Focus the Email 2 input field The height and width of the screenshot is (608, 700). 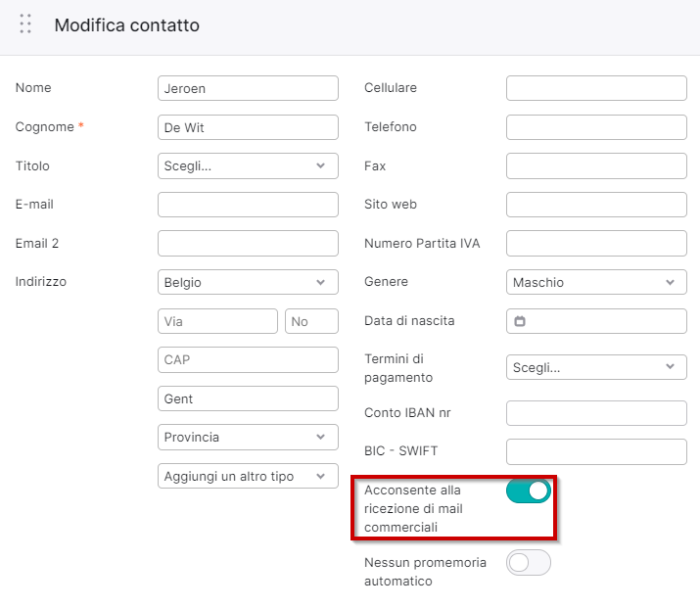tap(248, 243)
